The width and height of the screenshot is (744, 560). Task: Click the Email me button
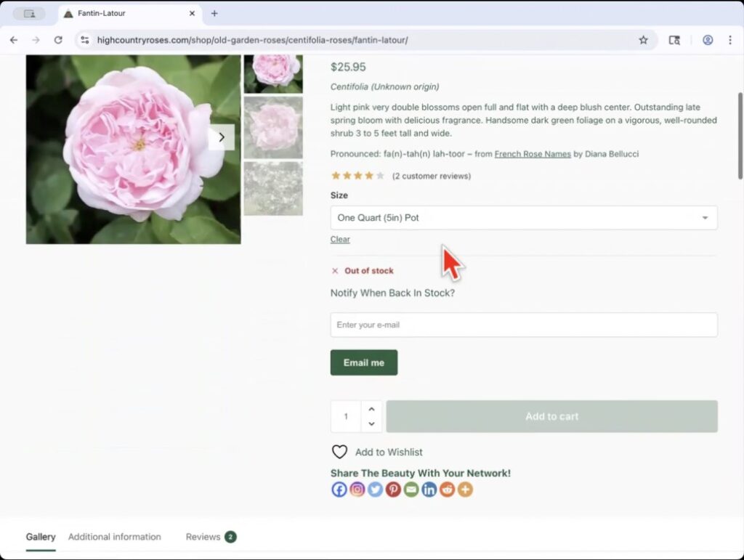tap(364, 362)
